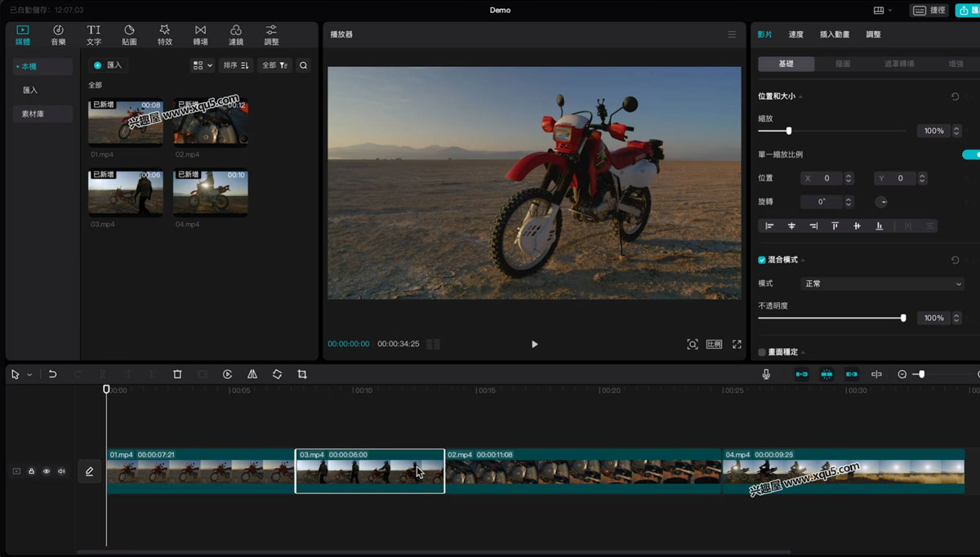Screen dimensions: 980x557
Task: Reset 位置和大小 with its reset arrow
Action: click(955, 96)
